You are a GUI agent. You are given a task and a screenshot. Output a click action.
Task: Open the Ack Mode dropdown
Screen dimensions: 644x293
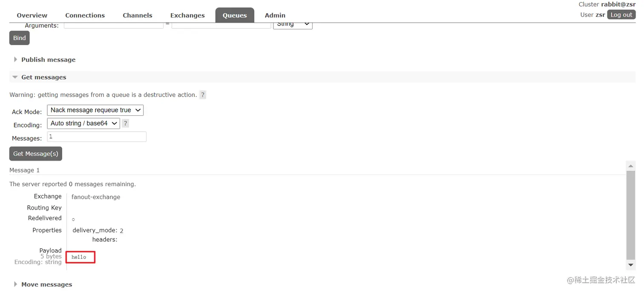pyautogui.click(x=95, y=110)
